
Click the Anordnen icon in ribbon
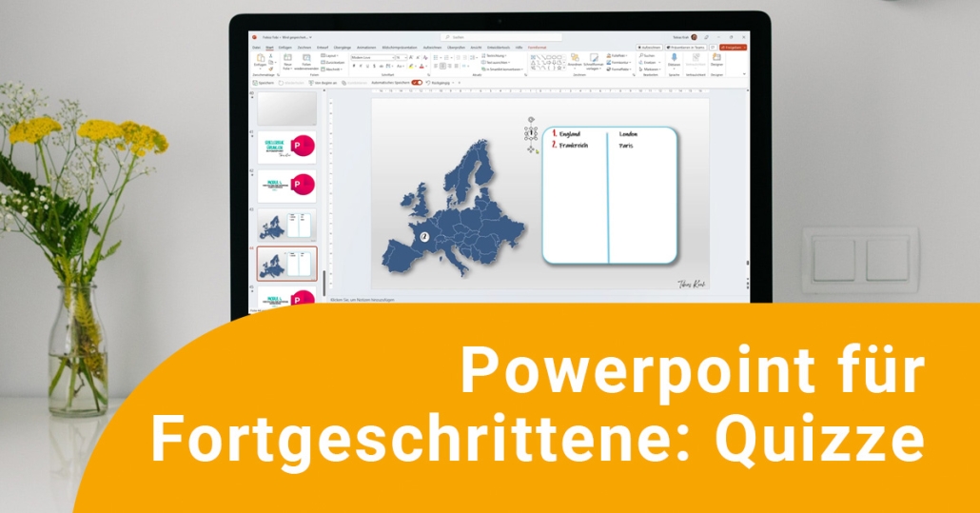[x=575, y=59]
